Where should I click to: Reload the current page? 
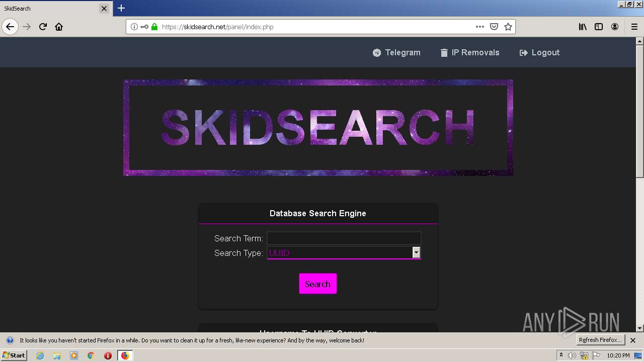43,27
